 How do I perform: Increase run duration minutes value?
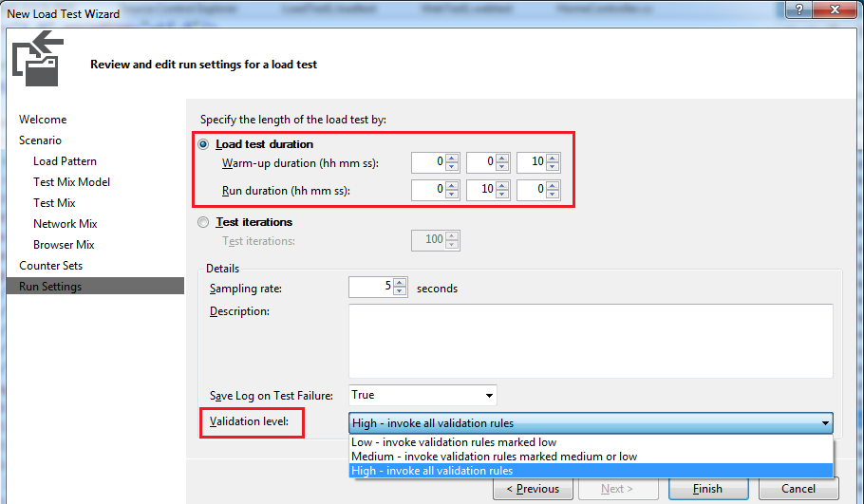pos(502,186)
